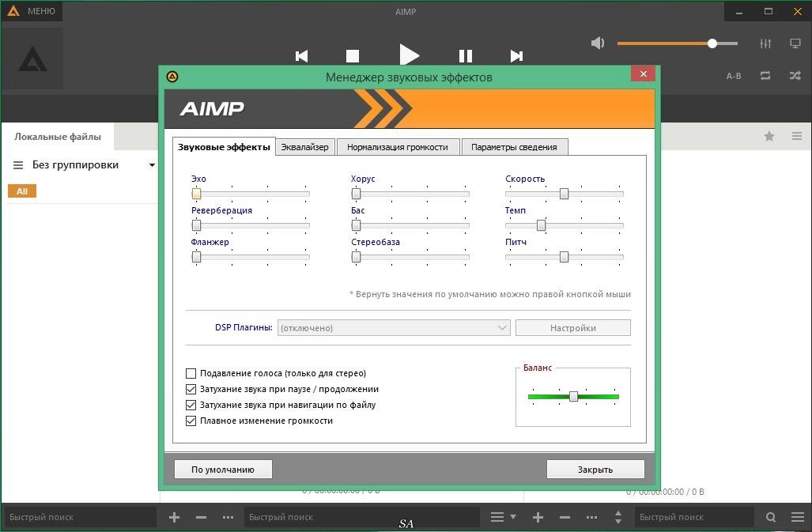Switch to the Звуковые эффекты tab
Viewport: 812px width, 532px height.
click(x=224, y=147)
